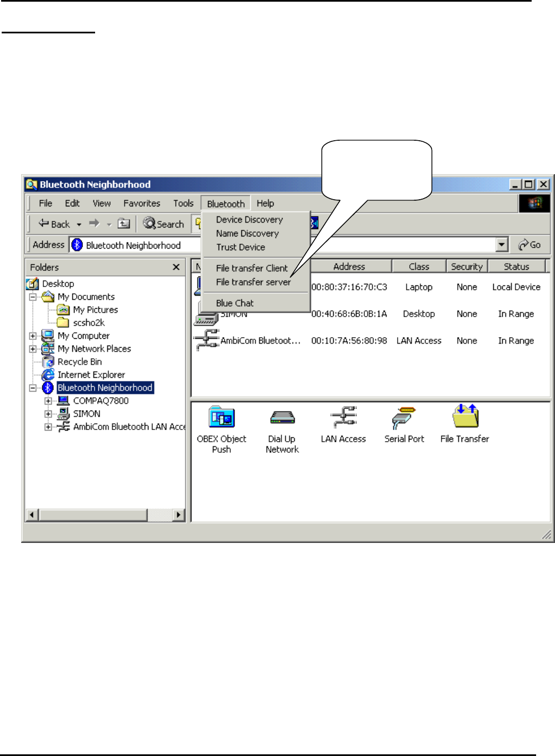Click the My Network Places icon
The width and height of the screenshot is (555, 756).
48,348
